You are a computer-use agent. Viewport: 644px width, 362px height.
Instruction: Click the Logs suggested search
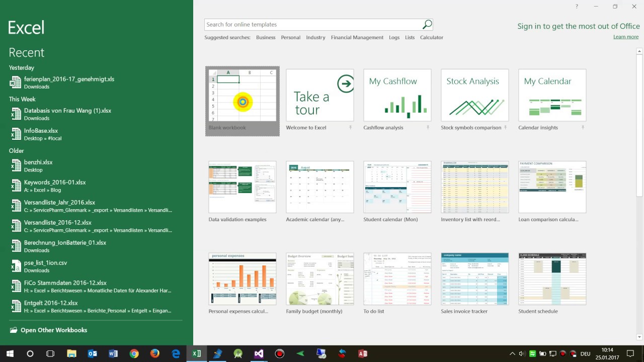(x=394, y=38)
